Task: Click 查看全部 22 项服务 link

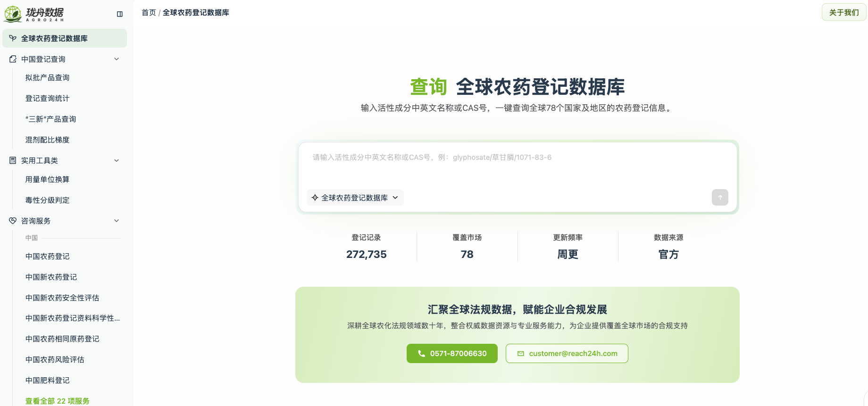Action: 57,401
